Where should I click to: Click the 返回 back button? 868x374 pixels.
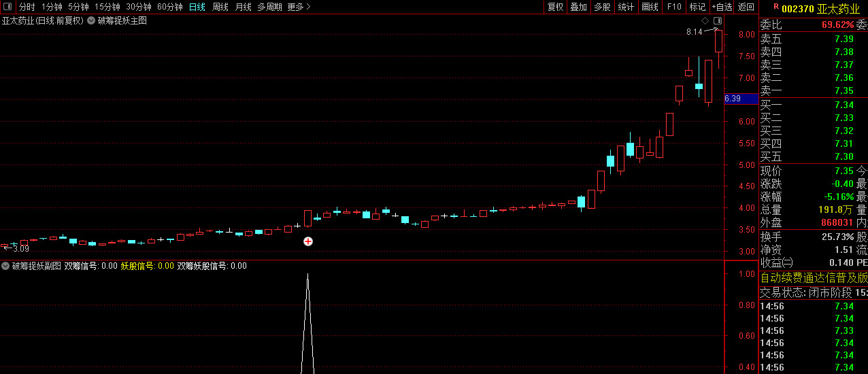point(746,7)
